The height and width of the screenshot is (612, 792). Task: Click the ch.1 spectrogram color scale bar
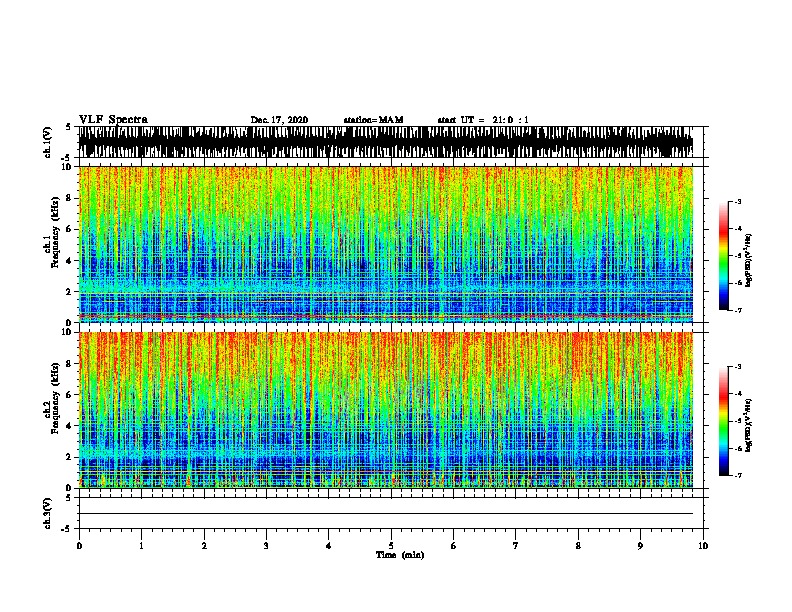(723, 256)
